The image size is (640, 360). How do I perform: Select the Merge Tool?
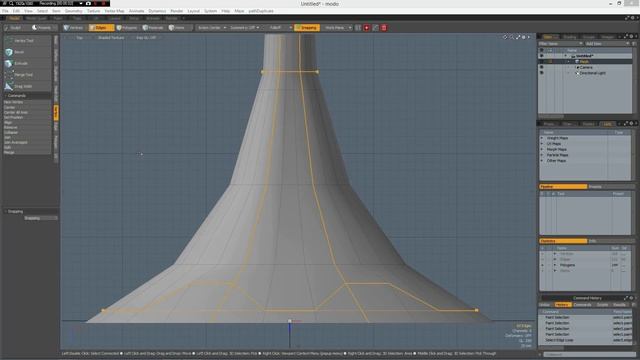27,75
